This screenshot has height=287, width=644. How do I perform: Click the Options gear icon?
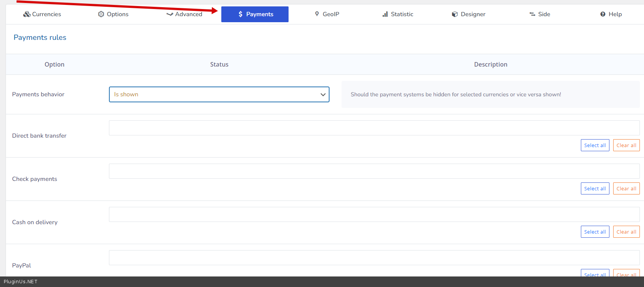point(101,14)
